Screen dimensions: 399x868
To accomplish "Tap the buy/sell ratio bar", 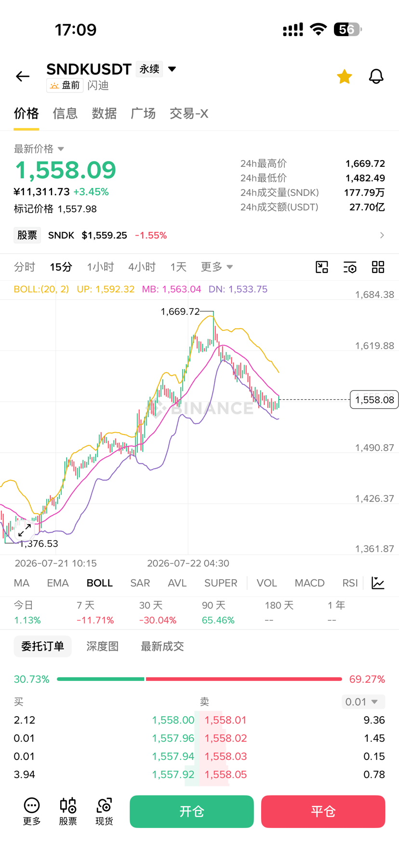I will pyautogui.click(x=199, y=679).
